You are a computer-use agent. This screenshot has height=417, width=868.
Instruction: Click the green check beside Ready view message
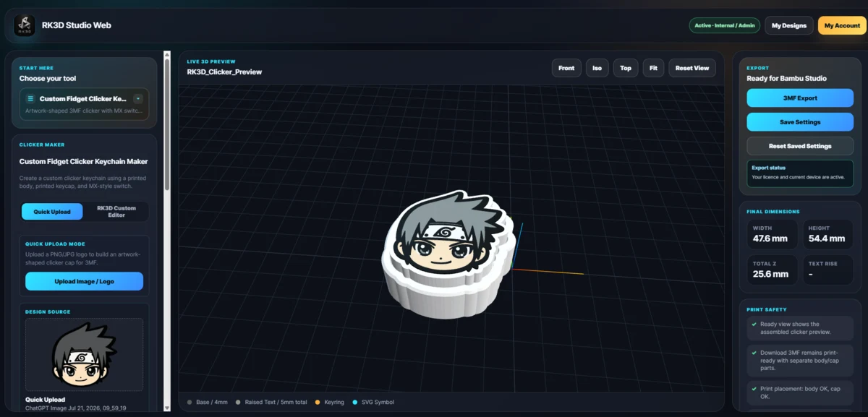pos(753,324)
